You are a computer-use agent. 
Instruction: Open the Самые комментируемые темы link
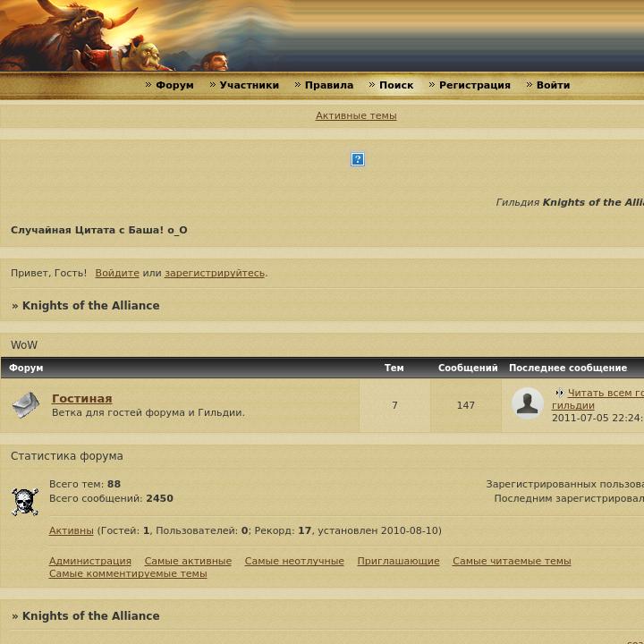[128, 573]
